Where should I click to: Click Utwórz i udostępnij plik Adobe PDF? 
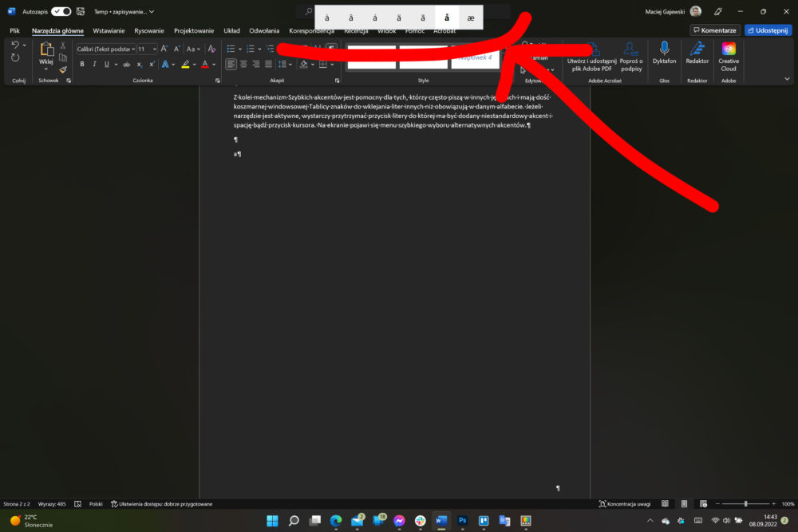(x=592, y=57)
